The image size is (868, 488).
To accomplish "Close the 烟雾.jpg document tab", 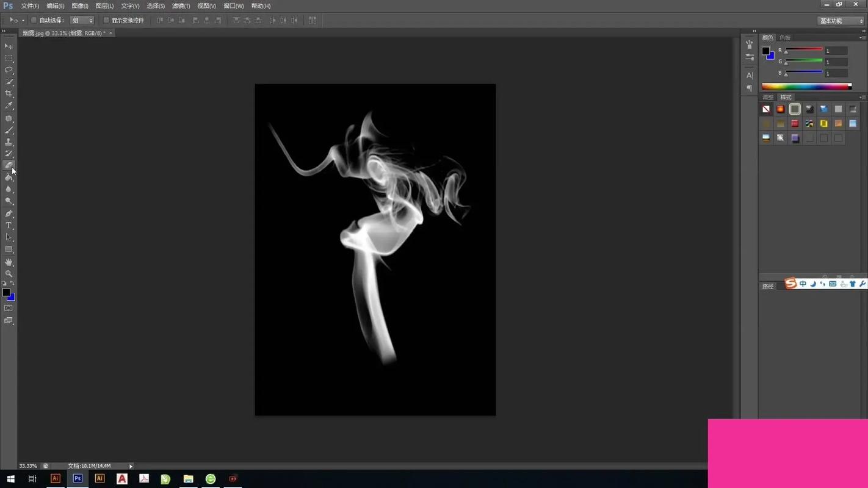I will click(110, 33).
